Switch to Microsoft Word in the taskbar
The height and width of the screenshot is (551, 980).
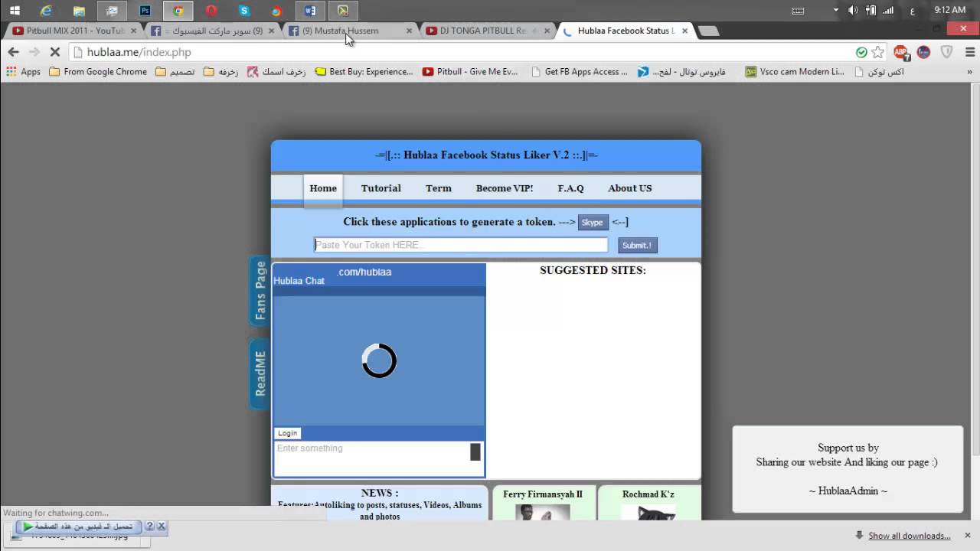pyautogui.click(x=309, y=11)
